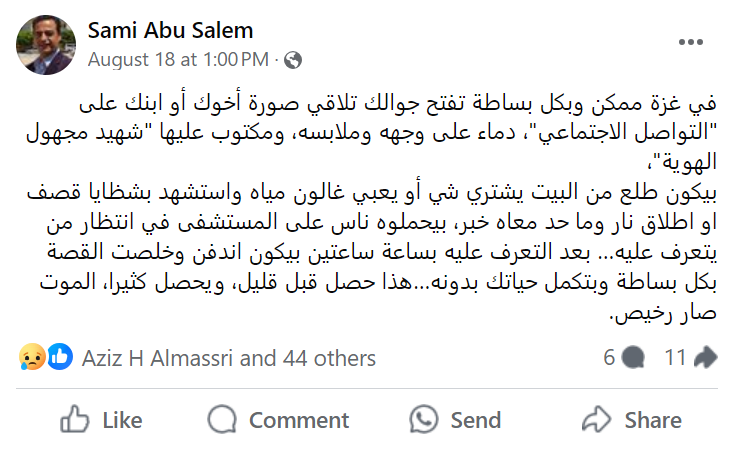This screenshot has width=736, height=449.
Task: Toggle the Like thumbs-up outline icon
Action: coord(75,420)
